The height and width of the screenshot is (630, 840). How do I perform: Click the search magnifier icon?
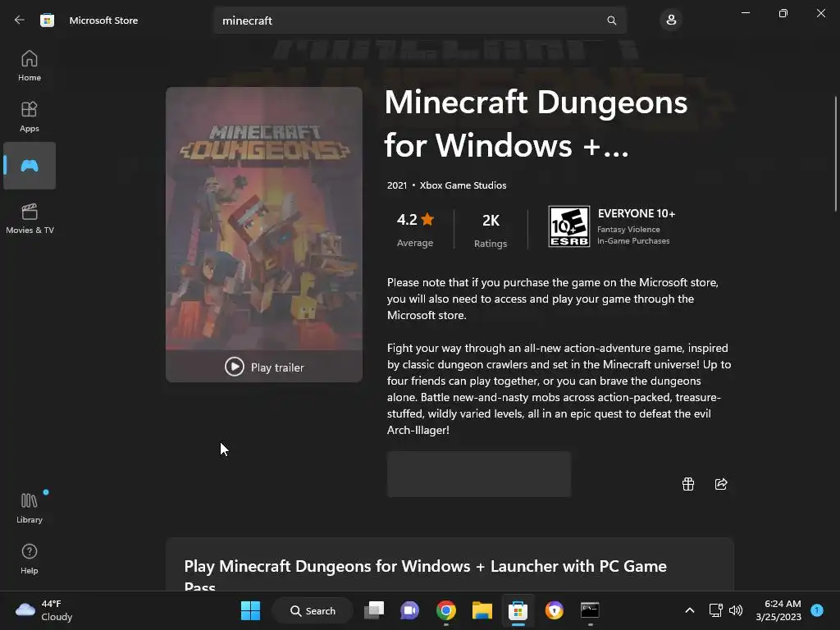[x=611, y=21]
